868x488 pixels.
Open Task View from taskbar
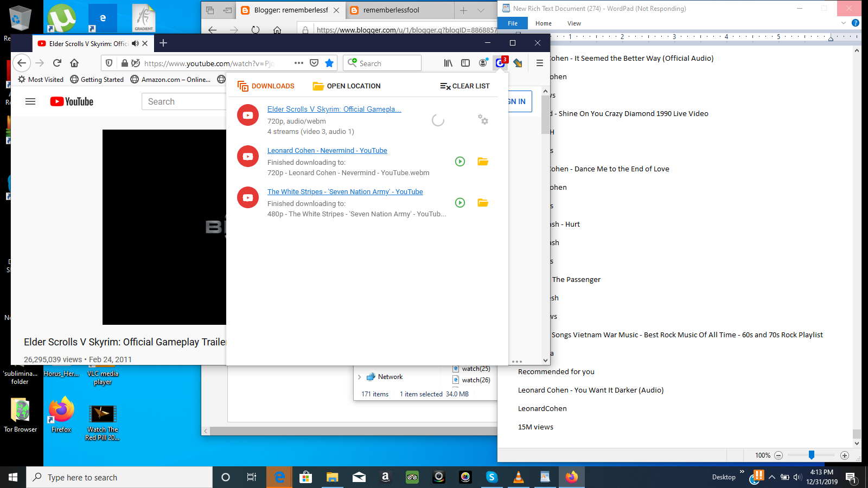pos(252,477)
